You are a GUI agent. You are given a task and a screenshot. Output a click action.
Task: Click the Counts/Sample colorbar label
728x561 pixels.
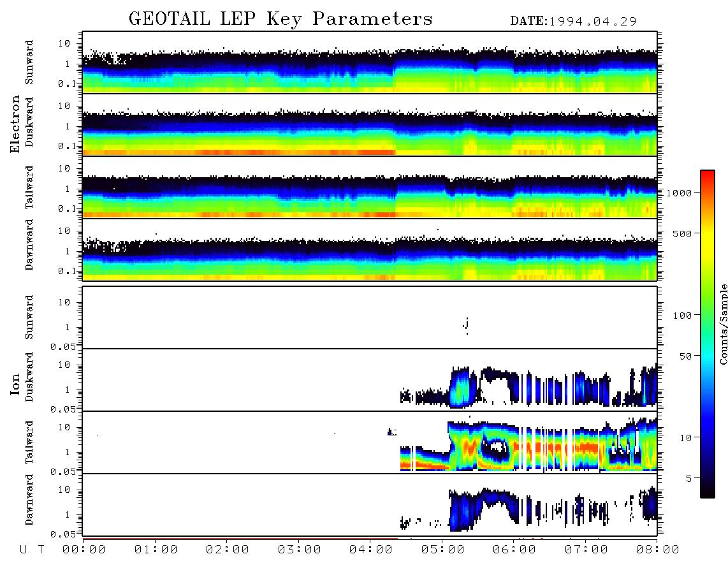[x=723, y=324]
